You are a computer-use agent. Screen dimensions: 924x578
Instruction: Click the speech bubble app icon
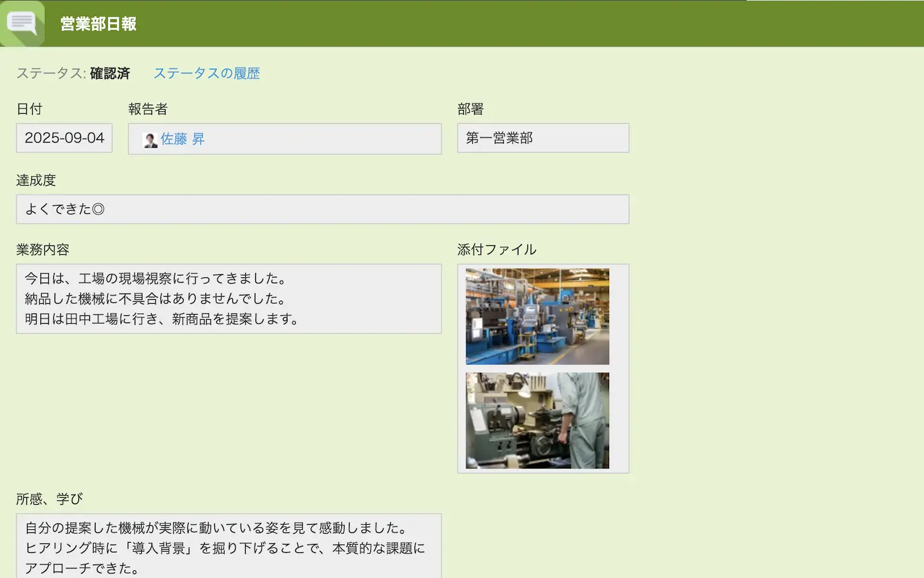point(22,24)
